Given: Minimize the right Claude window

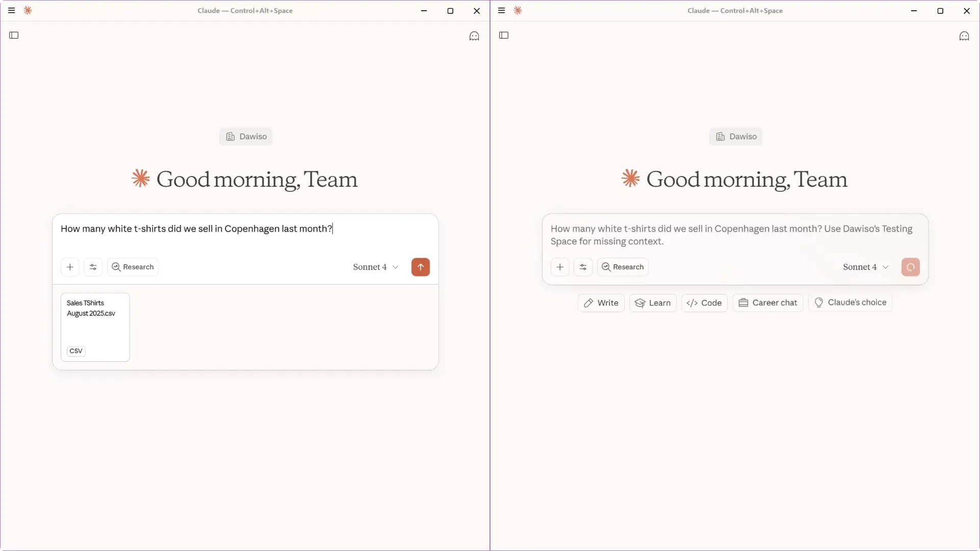Looking at the screenshot, I should 914,11.
